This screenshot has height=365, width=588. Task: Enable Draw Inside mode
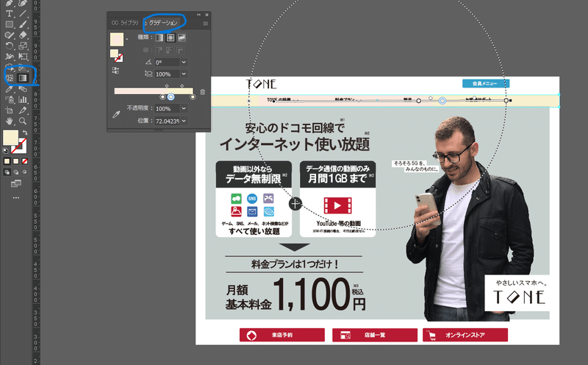pyautogui.click(x=25, y=172)
